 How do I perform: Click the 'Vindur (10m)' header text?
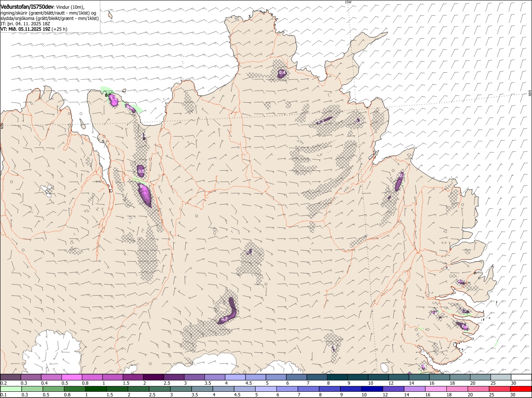(x=70, y=7)
